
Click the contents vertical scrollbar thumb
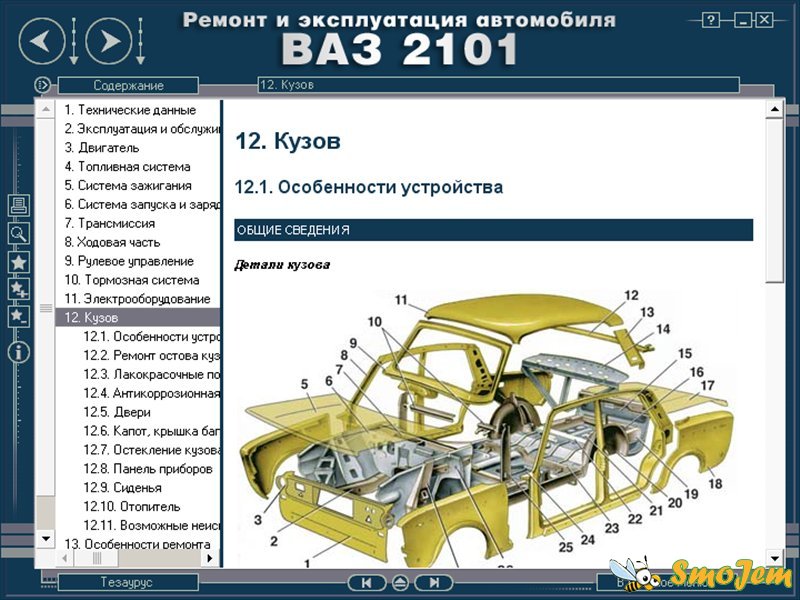point(46,308)
